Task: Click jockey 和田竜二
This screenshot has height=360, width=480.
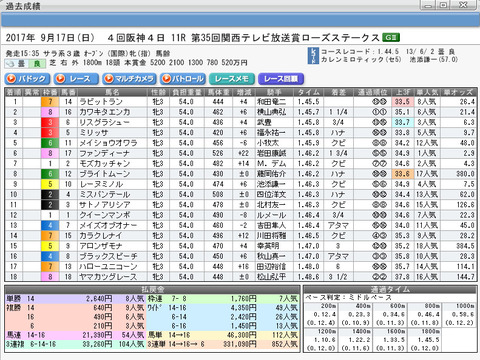Action: pos(271,102)
